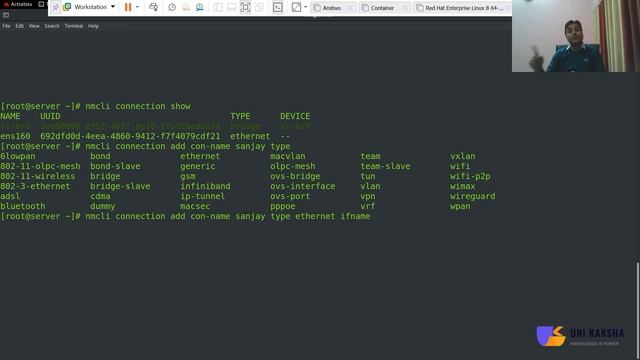640x360 pixels.
Task: Enter full screen mode icon
Action: [245, 7]
